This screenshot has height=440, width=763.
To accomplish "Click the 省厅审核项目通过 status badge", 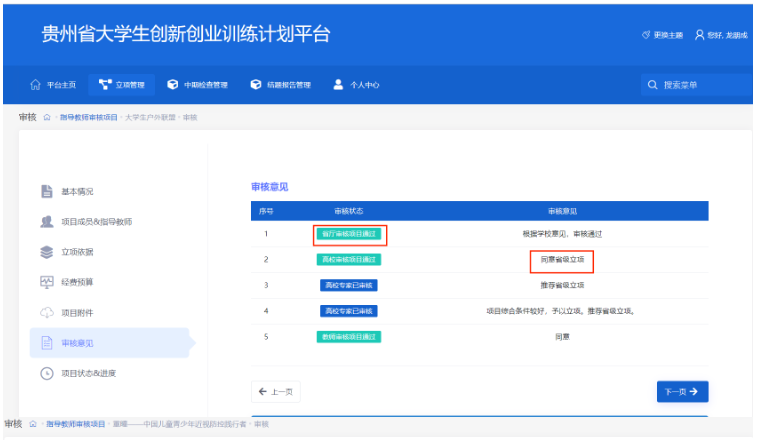I will tap(350, 234).
